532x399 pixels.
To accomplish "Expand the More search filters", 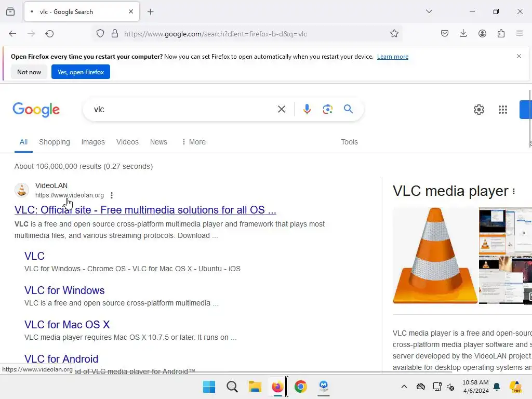I will tap(194, 142).
